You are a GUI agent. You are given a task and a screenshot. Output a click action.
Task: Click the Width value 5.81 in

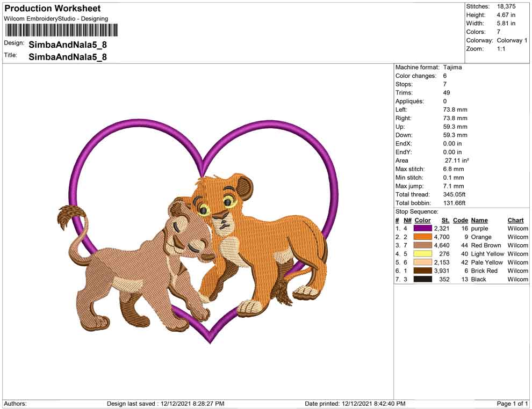point(506,24)
